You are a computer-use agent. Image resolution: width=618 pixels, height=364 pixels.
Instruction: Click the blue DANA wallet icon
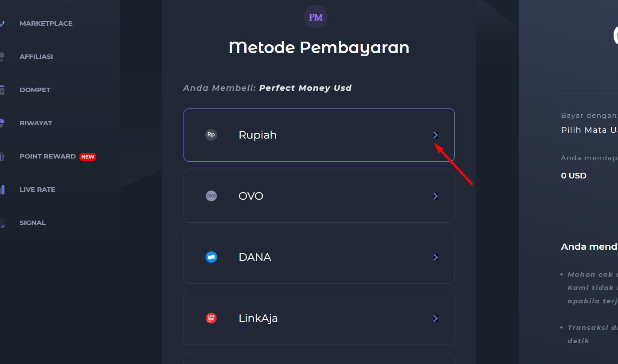coord(211,257)
